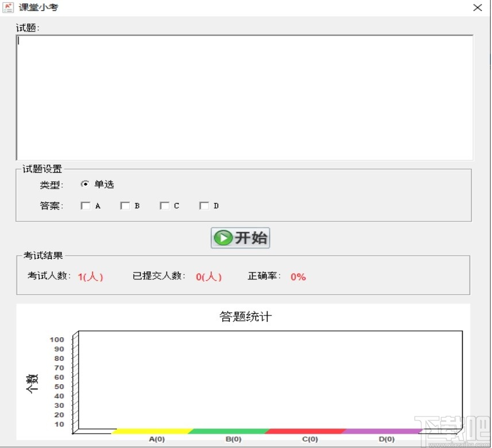Click the yellow bar segment for option A
Viewport: 492px width, 448px height.
pyautogui.click(x=154, y=428)
